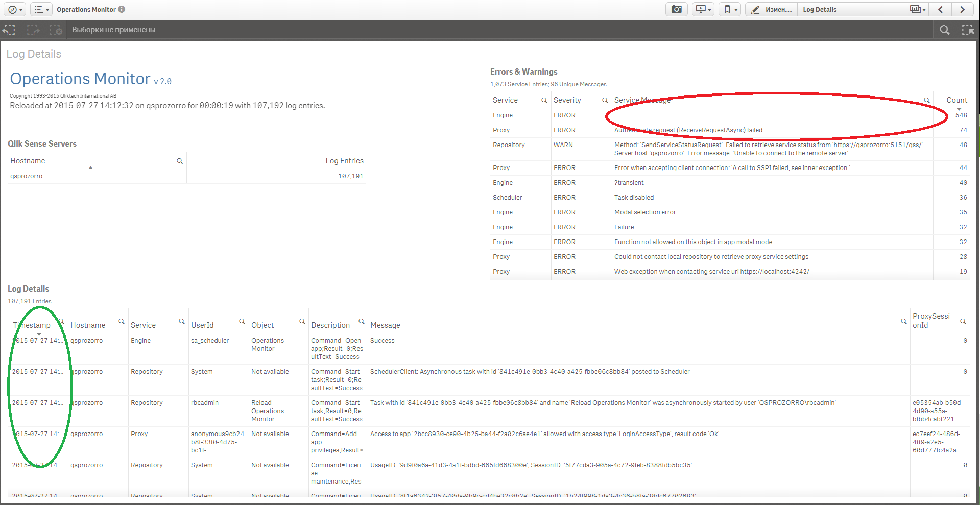Select 'Function not allowed on this object' message
Viewport: 980px width, 505px height.
pyautogui.click(x=693, y=242)
